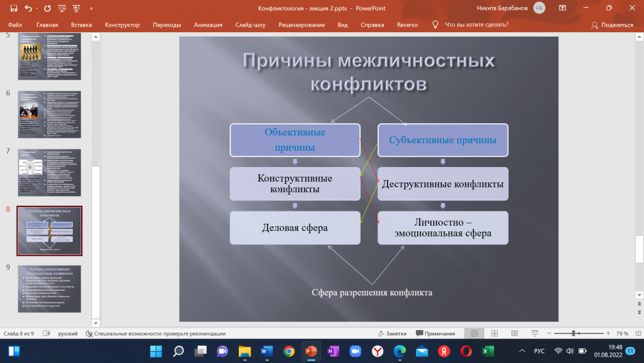Screen dimensions: 644x363
Task: Select slide 9 thumbnail
Action: click(49, 288)
